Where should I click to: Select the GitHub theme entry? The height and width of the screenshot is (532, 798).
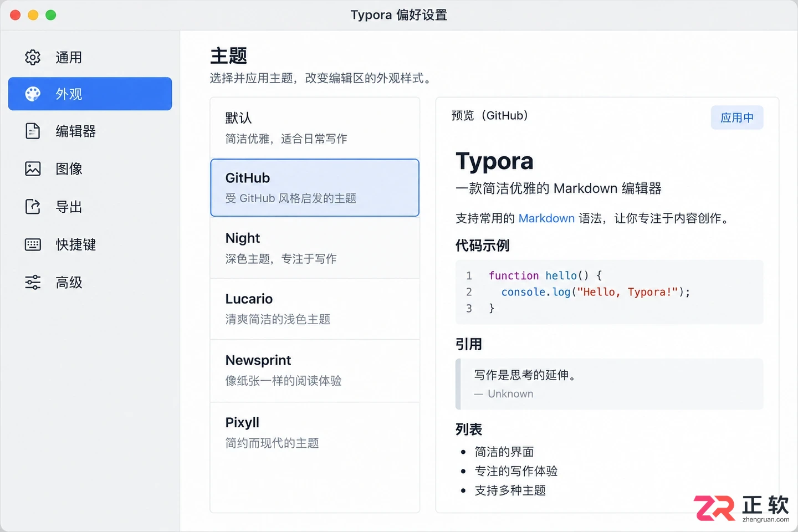tap(315, 188)
